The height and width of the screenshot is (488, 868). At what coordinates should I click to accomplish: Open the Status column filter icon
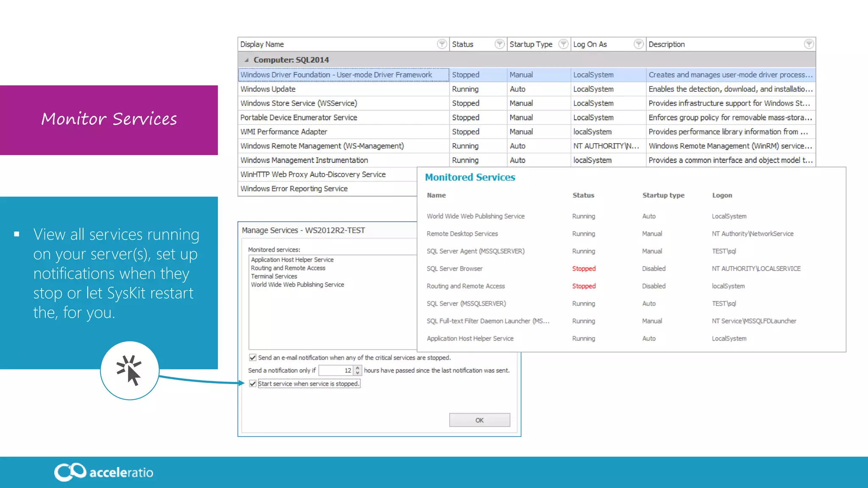tap(500, 44)
